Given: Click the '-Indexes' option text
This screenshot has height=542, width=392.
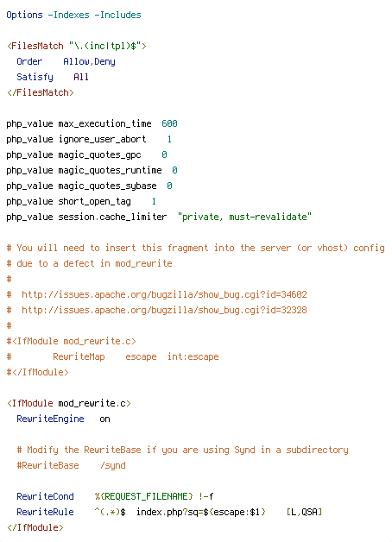Looking at the screenshot, I should click(x=68, y=16).
